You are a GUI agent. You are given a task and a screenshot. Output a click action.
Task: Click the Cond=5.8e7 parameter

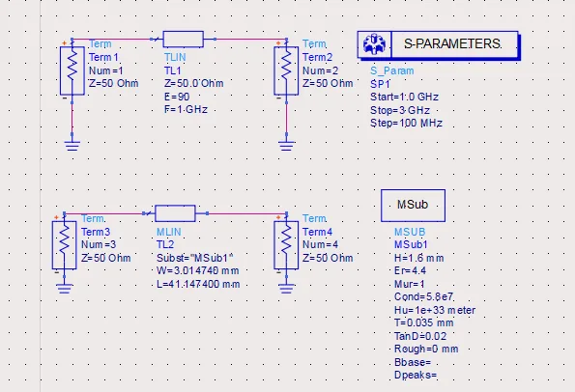423,296
